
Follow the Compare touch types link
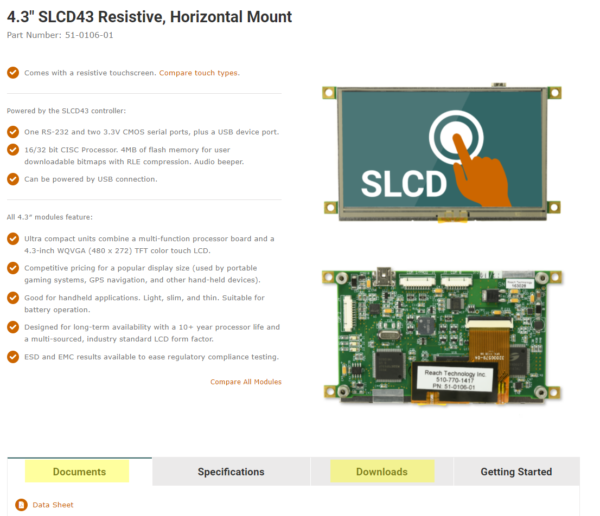(x=199, y=73)
